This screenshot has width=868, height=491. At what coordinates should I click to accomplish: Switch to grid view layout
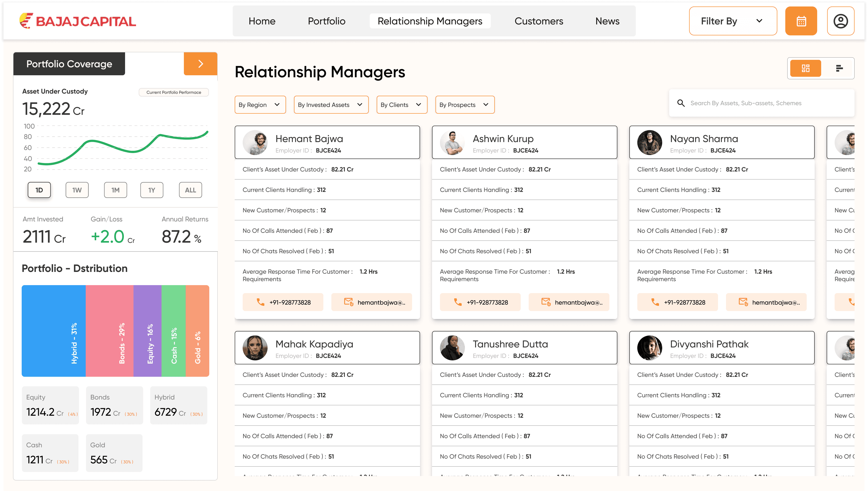click(805, 69)
